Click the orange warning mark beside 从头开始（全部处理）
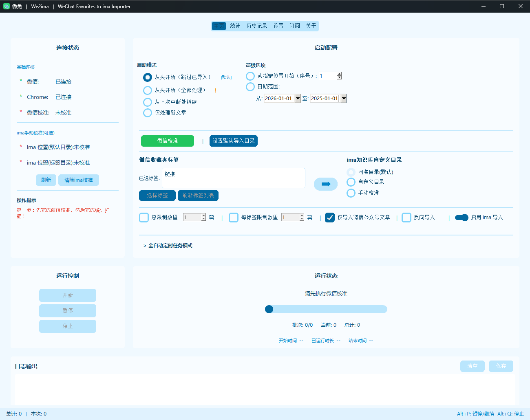This screenshot has width=530, height=420. point(215,90)
